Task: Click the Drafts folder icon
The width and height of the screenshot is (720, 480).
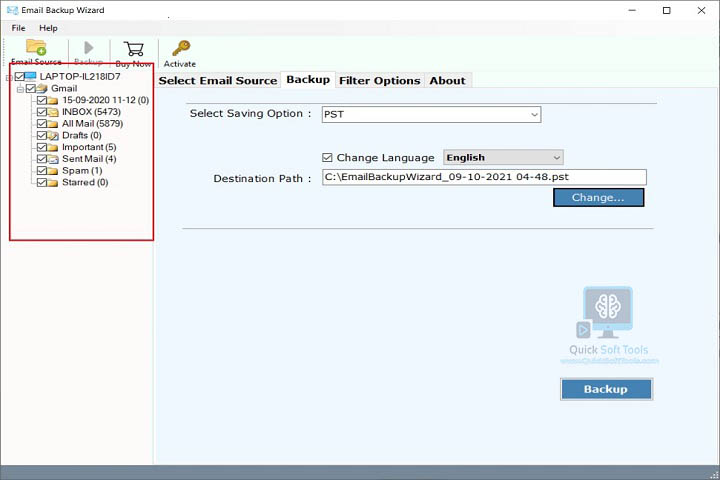Action: 53,136
